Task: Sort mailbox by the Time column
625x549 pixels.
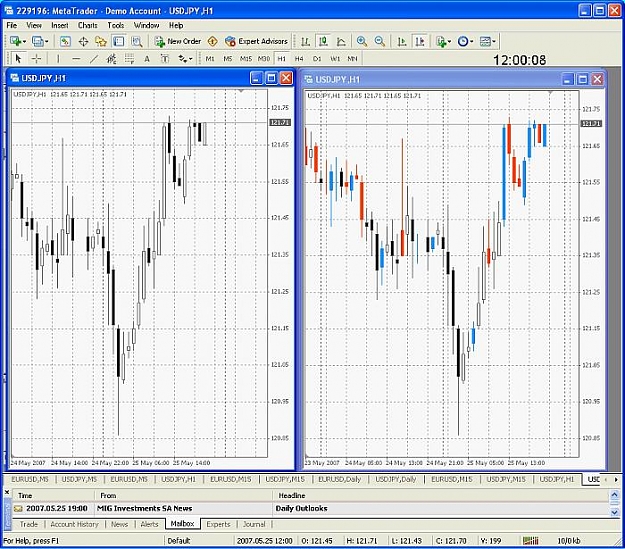Action: [x=53, y=496]
